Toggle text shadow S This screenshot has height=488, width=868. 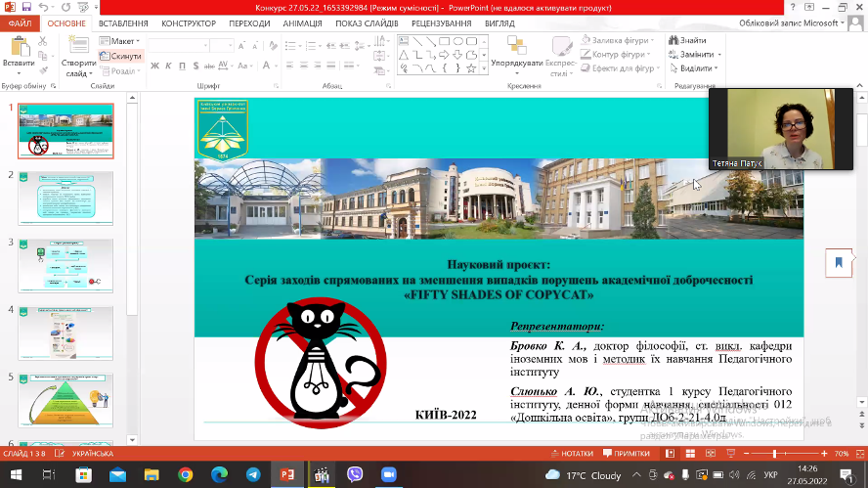195,66
